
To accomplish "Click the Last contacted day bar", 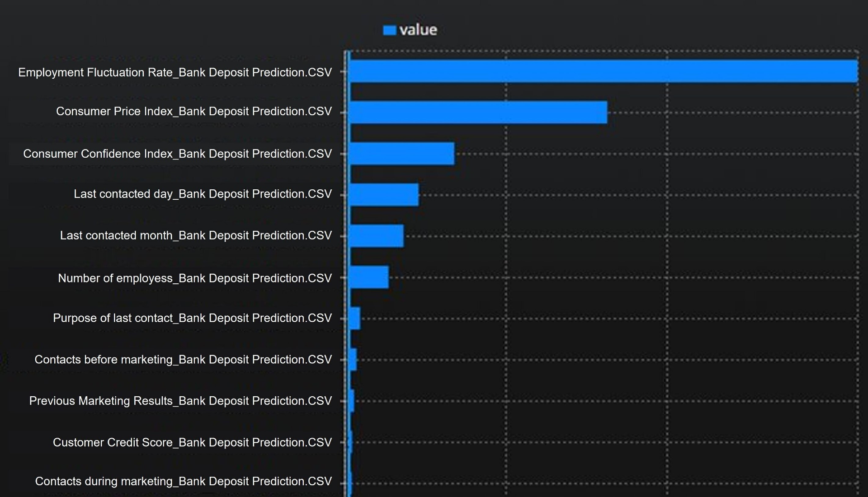I will pyautogui.click(x=384, y=195).
